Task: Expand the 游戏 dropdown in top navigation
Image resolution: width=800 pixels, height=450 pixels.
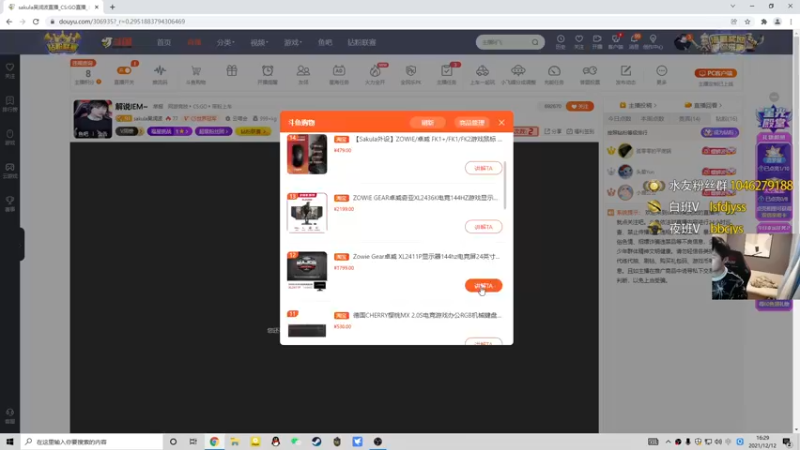Action: (293, 42)
